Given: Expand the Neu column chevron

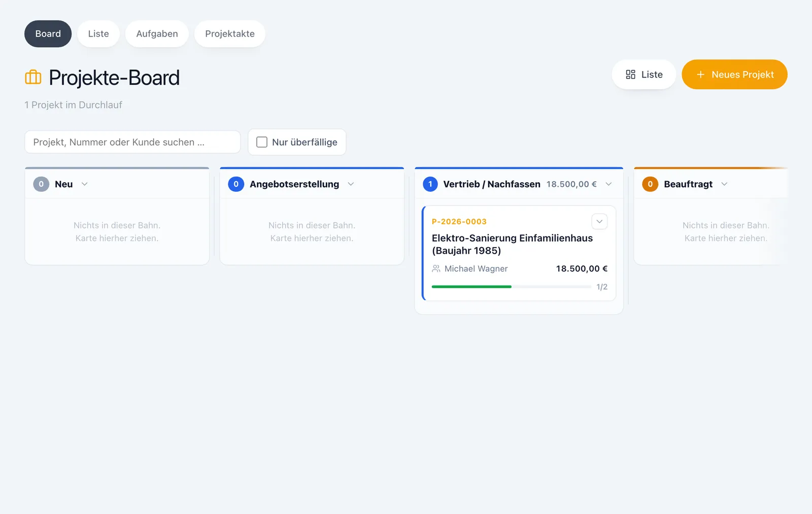Looking at the screenshot, I should 85,184.
